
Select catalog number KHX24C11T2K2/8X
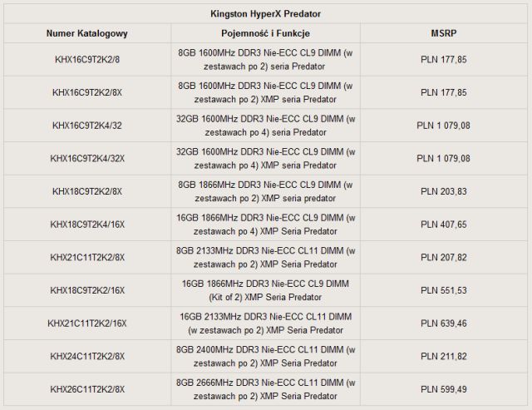coord(87,357)
